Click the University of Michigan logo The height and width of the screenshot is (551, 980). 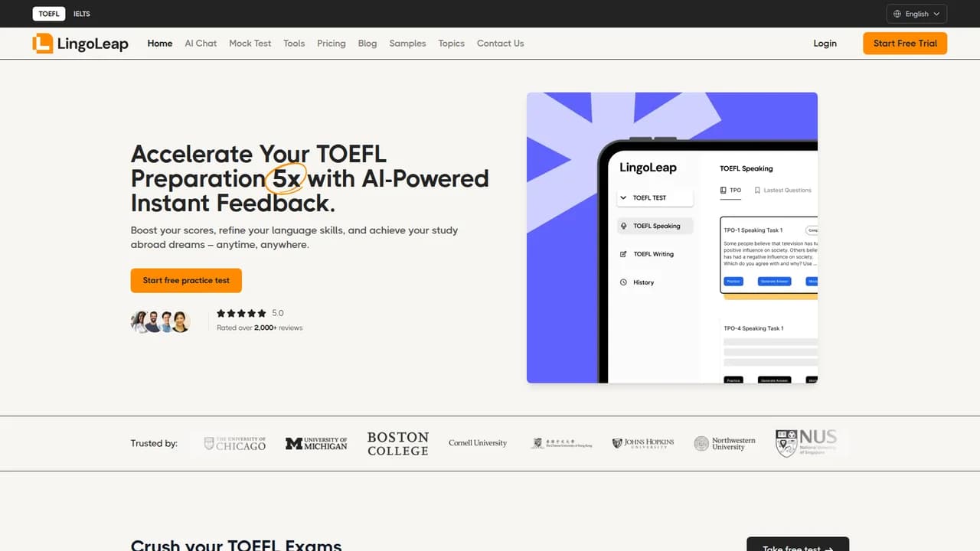pyautogui.click(x=316, y=443)
